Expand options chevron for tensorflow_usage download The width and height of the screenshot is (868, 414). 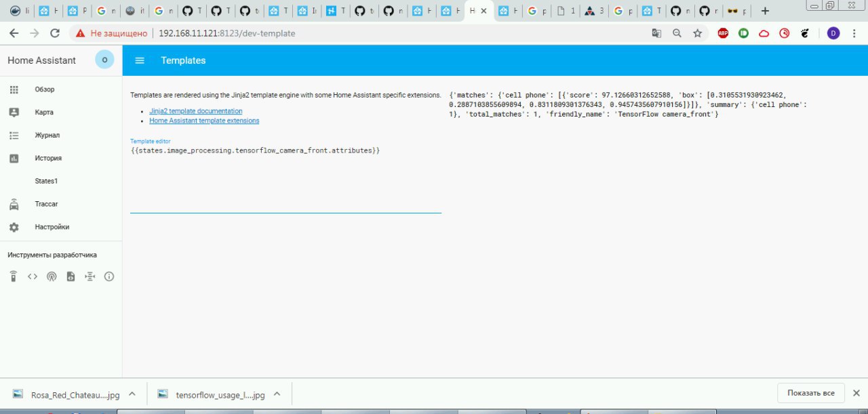tap(277, 394)
